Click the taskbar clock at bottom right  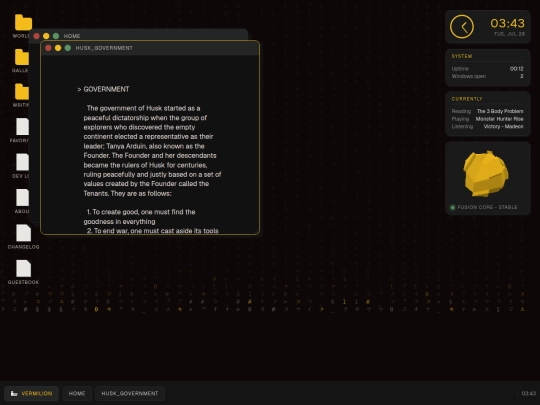click(528, 393)
